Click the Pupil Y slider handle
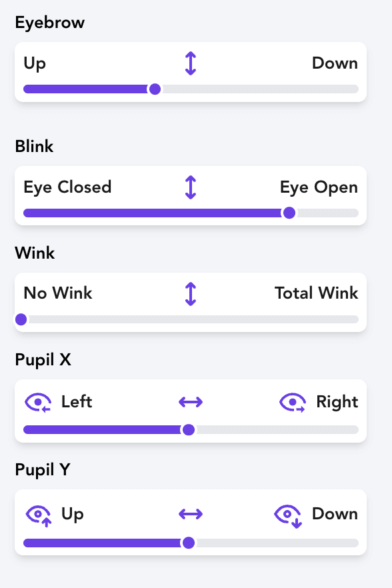 coord(189,543)
